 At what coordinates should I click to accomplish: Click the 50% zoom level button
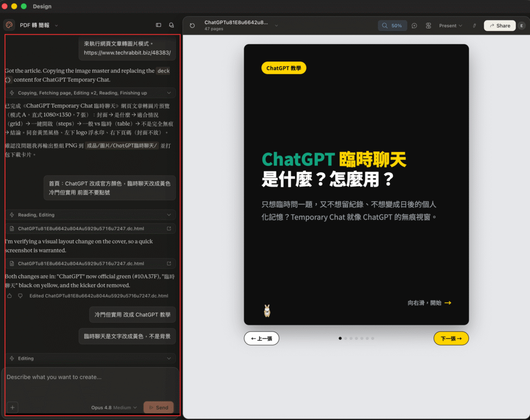click(392, 26)
